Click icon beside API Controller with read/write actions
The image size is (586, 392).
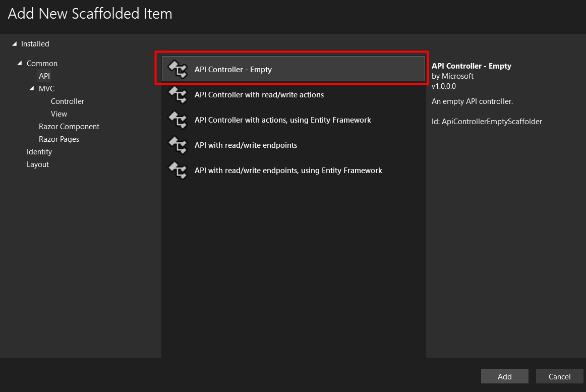click(178, 95)
